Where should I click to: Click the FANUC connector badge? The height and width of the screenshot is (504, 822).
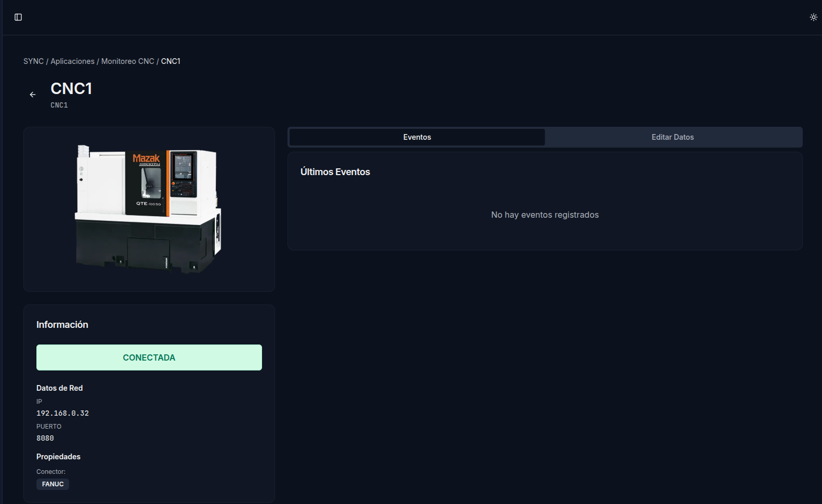[53, 484]
